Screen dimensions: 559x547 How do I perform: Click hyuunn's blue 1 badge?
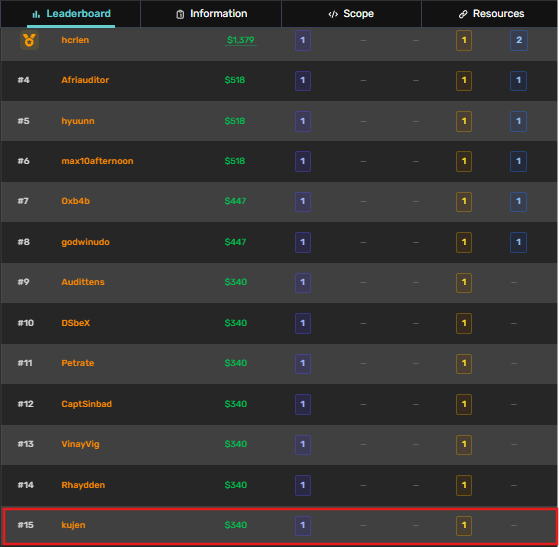pos(519,121)
